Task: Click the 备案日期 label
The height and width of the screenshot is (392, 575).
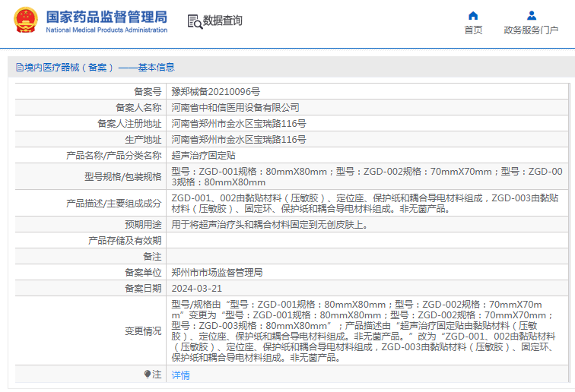Action: point(143,289)
